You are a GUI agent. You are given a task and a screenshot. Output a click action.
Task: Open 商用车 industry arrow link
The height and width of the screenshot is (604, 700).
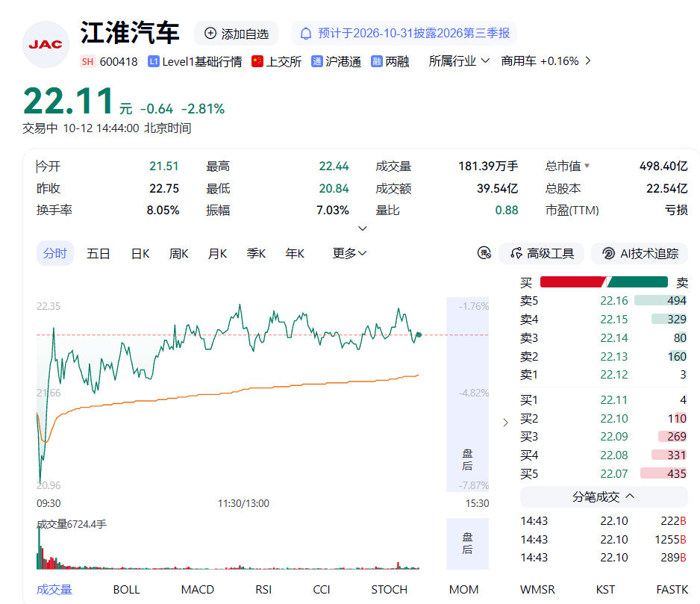(x=588, y=60)
